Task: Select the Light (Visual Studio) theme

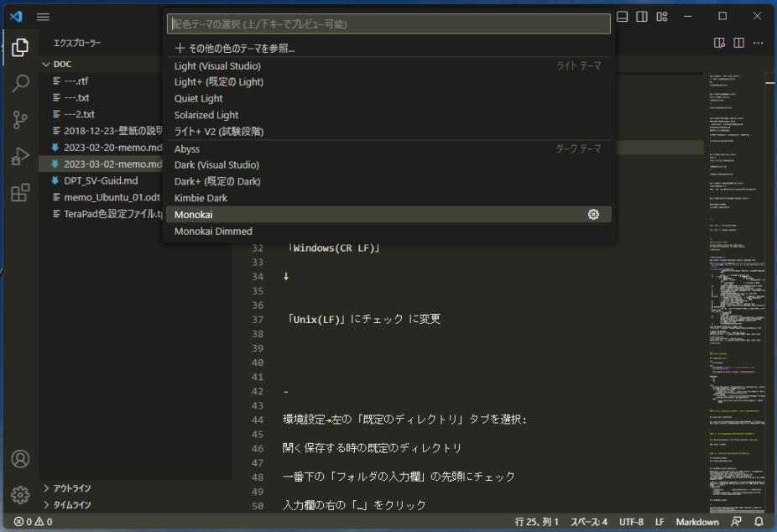Action: 388,66
